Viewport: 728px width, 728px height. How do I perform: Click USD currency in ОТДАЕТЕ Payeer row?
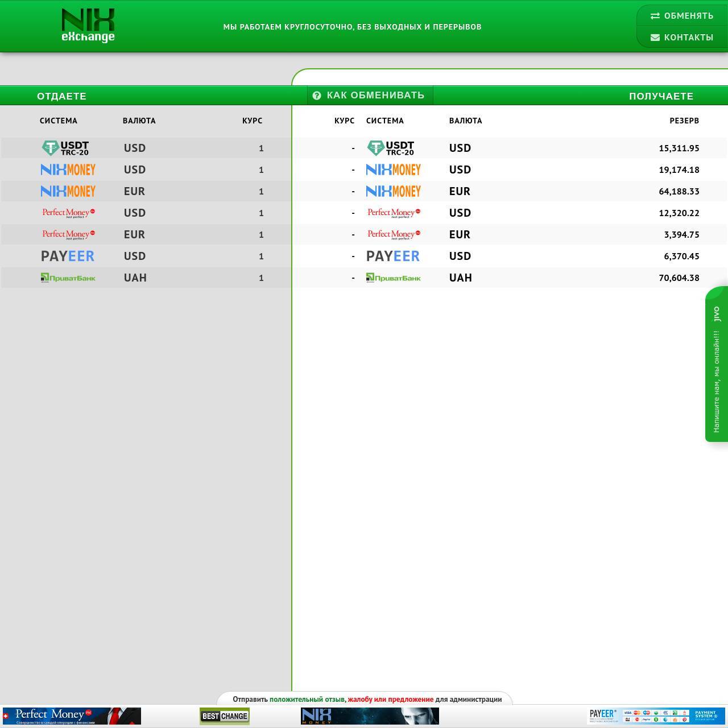135,256
